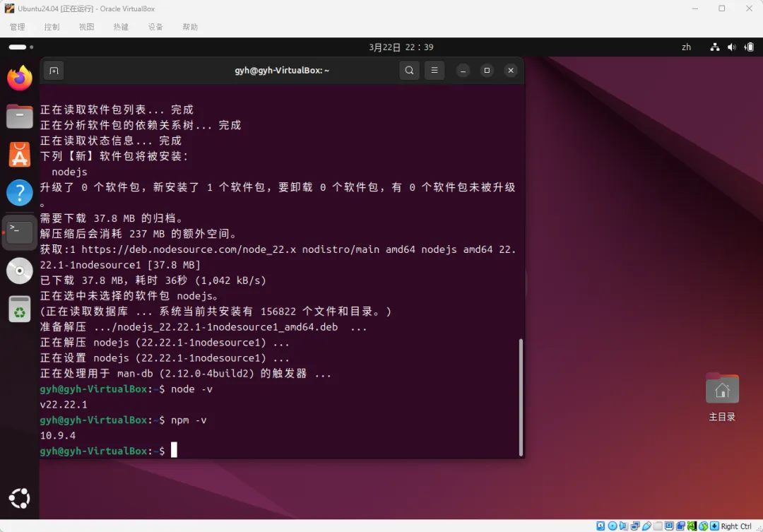Click the Activities workspace indicator
This screenshot has height=532, width=763.
pos(21,47)
